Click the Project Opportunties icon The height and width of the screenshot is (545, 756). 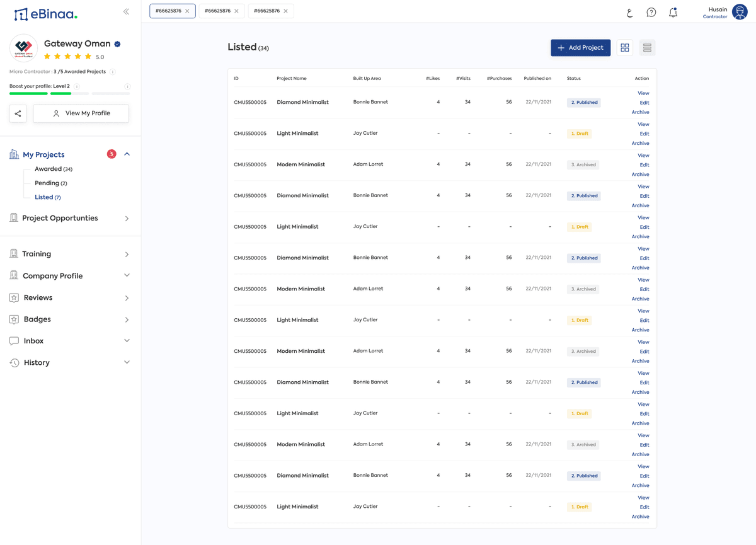point(14,218)
